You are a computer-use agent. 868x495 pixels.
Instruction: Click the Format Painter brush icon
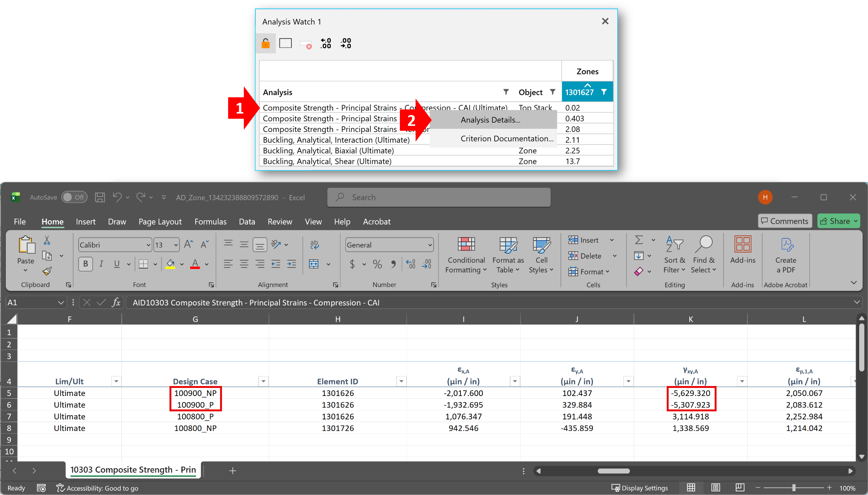tap(47, 271)
